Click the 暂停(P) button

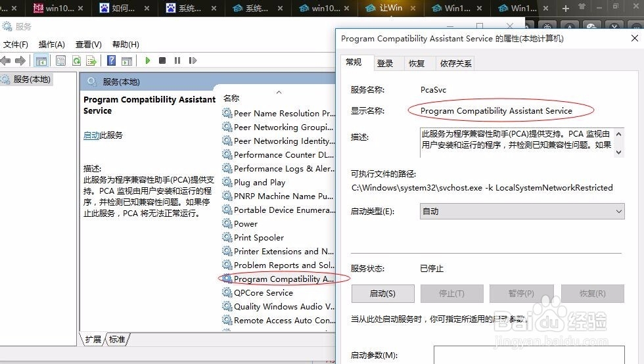[521, 293]
